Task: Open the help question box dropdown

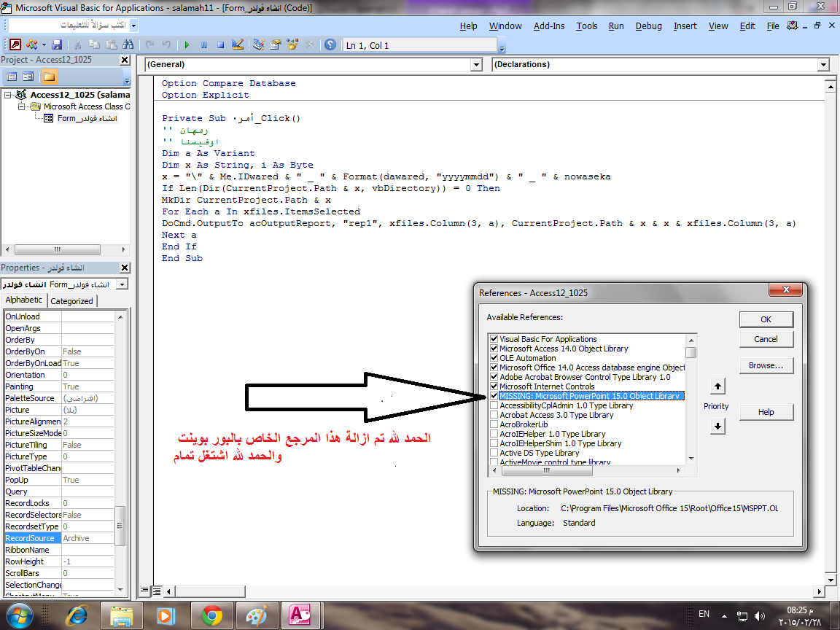Action: (x=134, y=26)
